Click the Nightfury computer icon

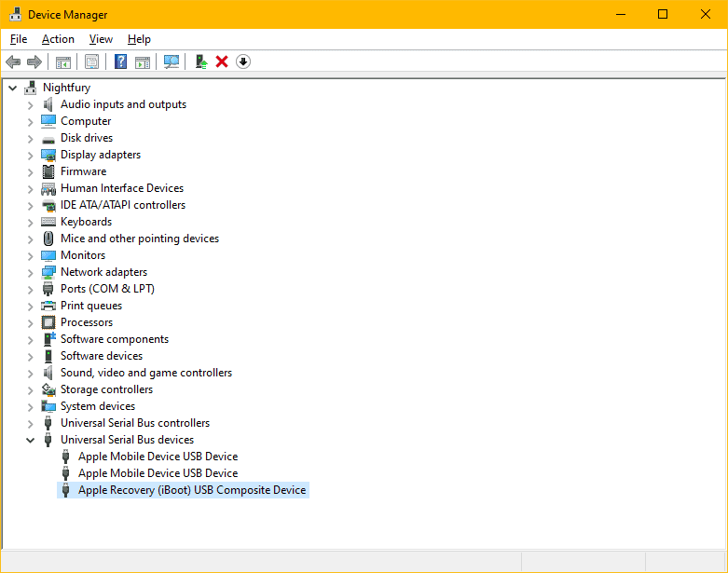pyautogui.click(x=31, y=88)
